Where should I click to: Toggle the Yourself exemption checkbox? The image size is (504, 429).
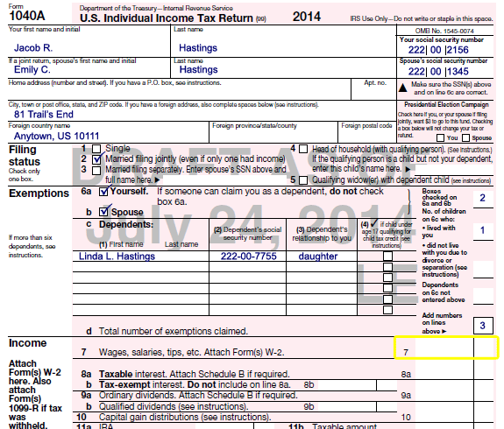[x=103, y=192]
